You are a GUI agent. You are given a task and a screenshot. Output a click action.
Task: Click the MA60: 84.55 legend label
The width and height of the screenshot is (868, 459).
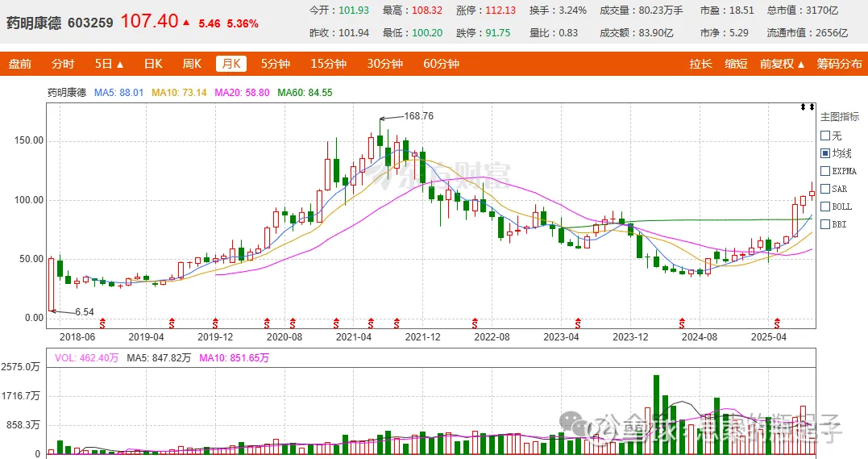coord(305,93)
